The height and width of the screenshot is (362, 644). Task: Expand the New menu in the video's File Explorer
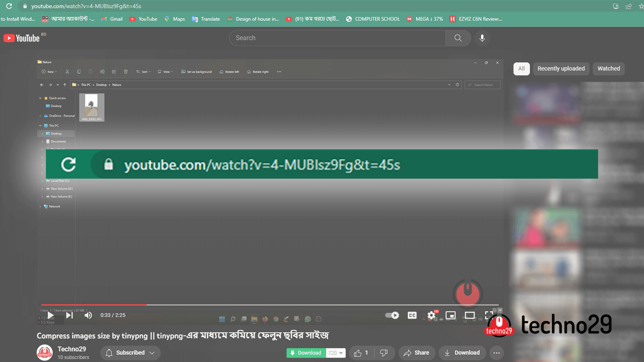pyautogui.click(x=49, y=72)
